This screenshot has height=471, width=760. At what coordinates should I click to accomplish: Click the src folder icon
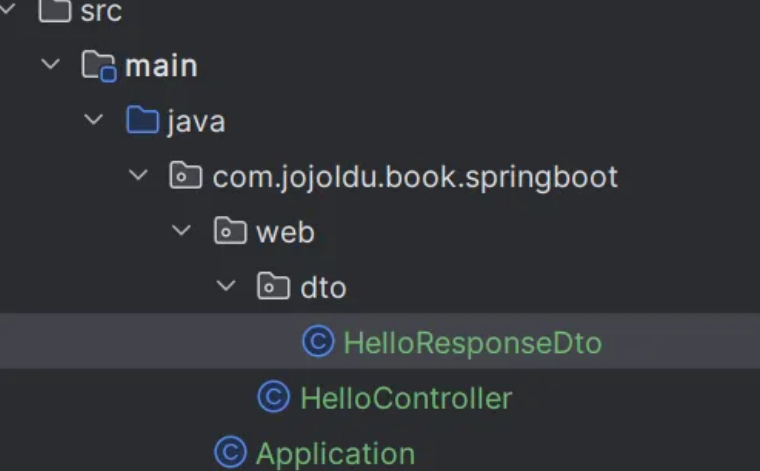(55, 10)
